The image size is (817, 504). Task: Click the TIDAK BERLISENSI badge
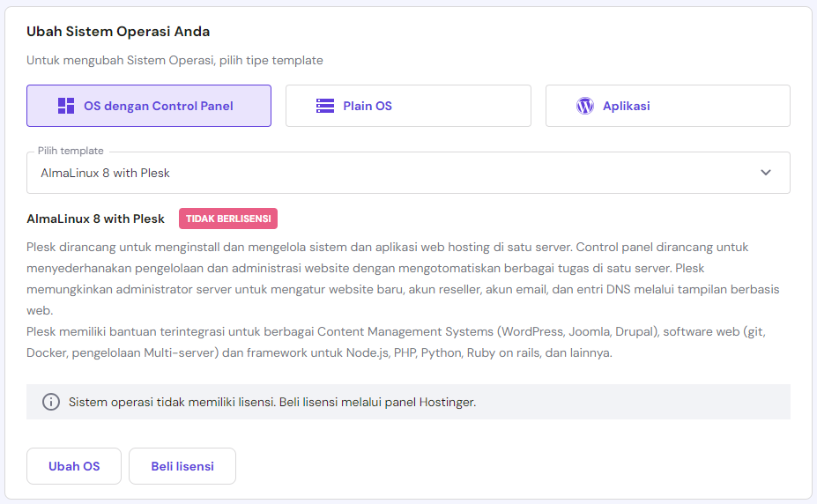(x=228, y=219)
